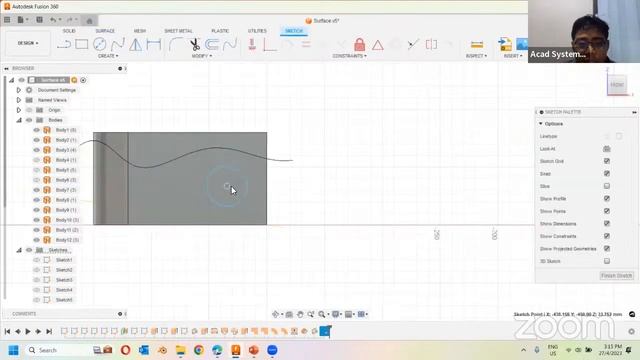This screenshot has height=360, width=640.
Task: Select the Fillet tool
Action: pos(176,44)
